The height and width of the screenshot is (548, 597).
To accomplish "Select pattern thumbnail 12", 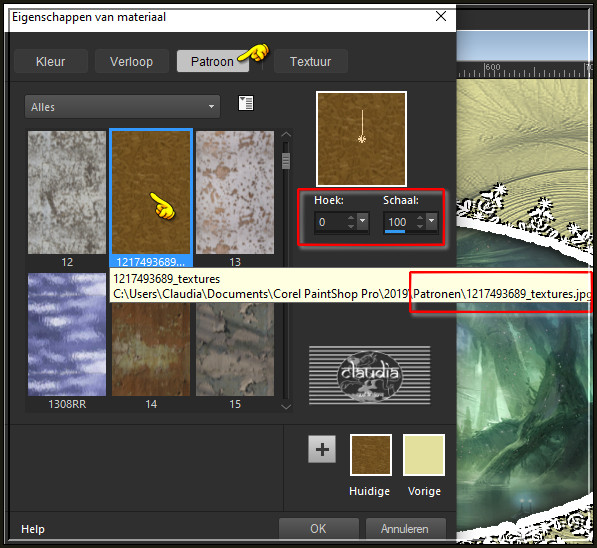I will coord(67,192).
